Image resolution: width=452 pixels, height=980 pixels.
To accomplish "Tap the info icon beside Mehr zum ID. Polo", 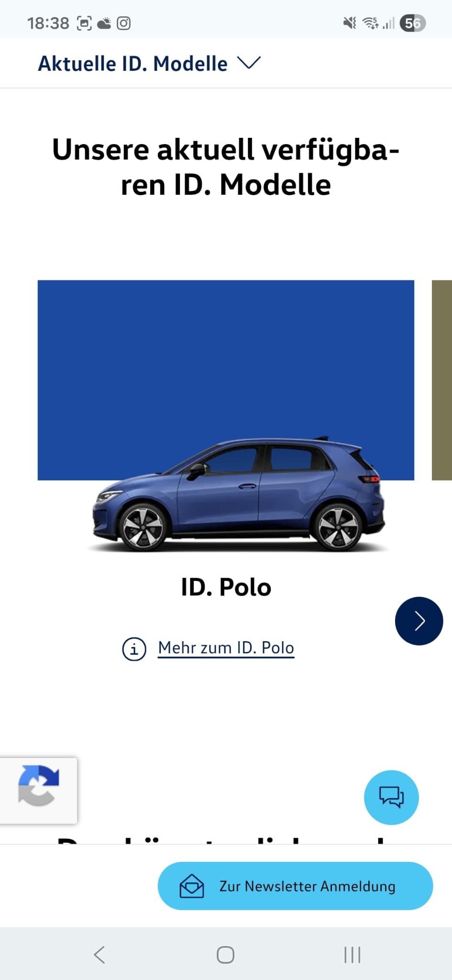I will tap(134, 649).
